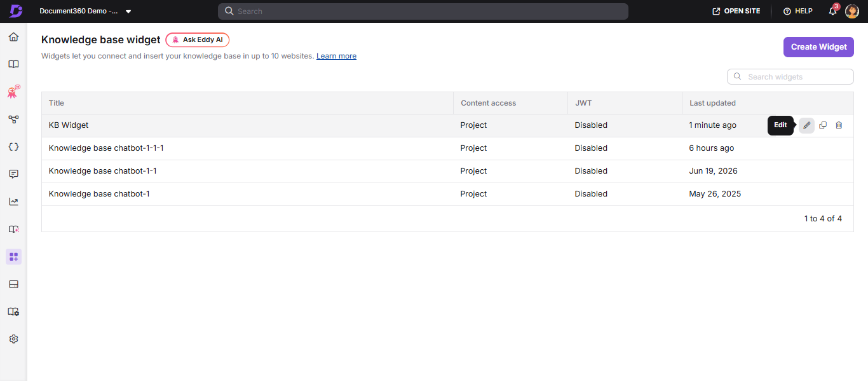Click 'Jun 19, 2026' date cell
This screenshot has height=381, width=868.
(x=714, y=171)
